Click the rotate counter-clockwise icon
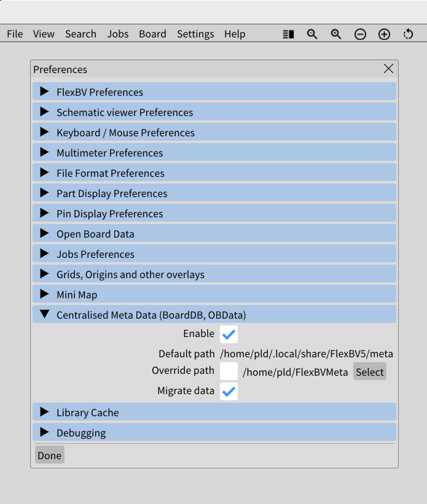Screen dimensions: 427x504 (x=408, y=34)
